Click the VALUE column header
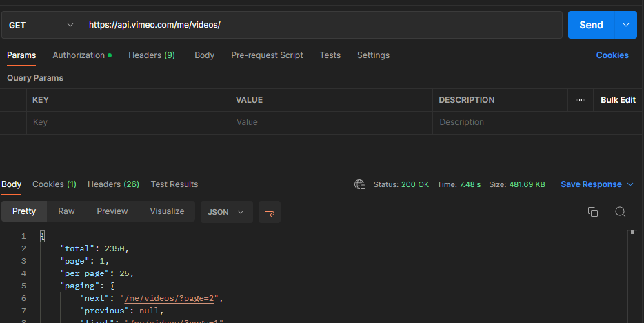Viewport: 644px width, 323px height. pos(250,100)
